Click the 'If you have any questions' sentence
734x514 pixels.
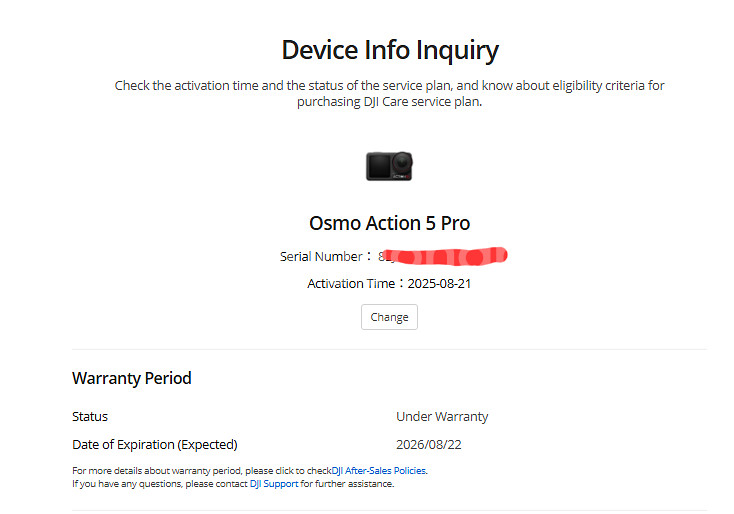click(x=150, y=484)
